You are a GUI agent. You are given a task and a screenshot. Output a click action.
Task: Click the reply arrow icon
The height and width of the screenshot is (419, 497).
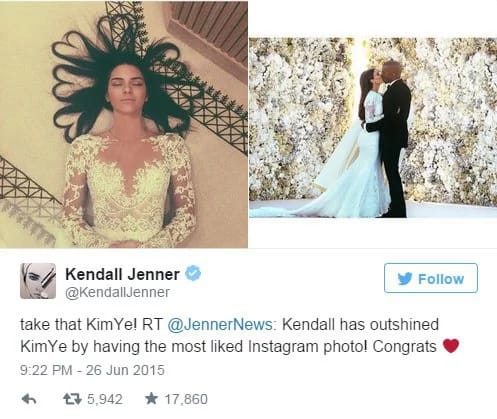29,399
